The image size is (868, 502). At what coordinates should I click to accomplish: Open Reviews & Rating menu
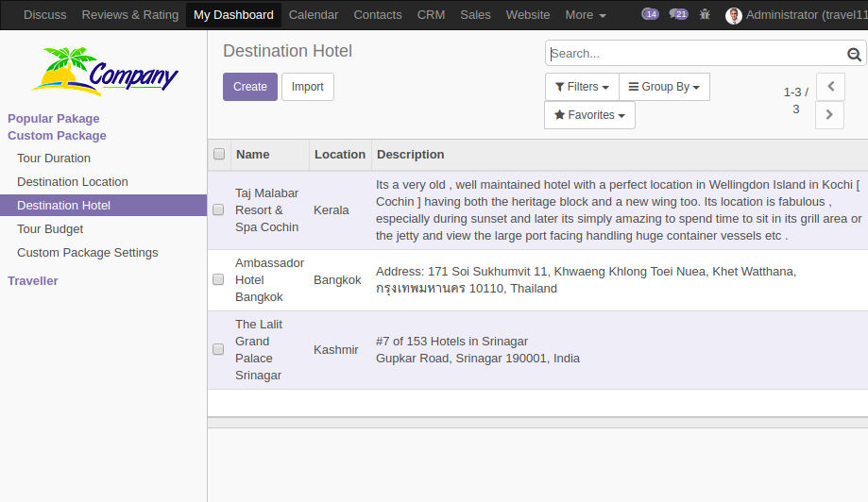click(x=130, y=15)
